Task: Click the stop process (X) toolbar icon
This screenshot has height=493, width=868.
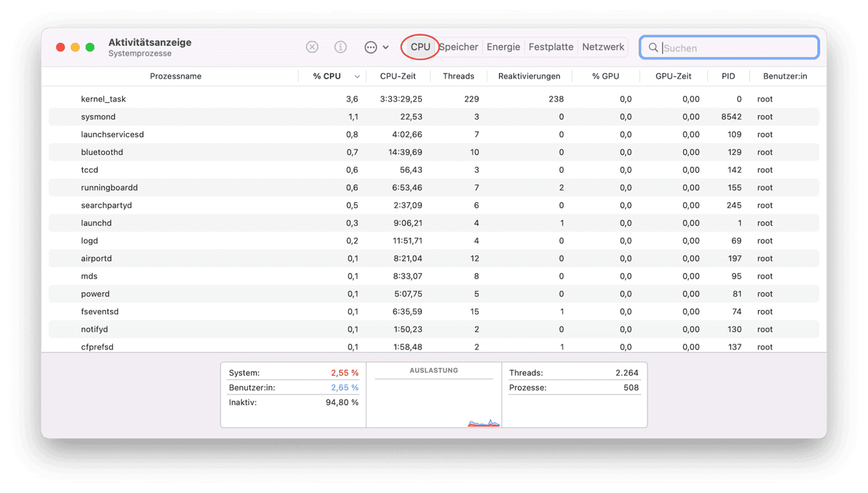Action: [312, 47]
